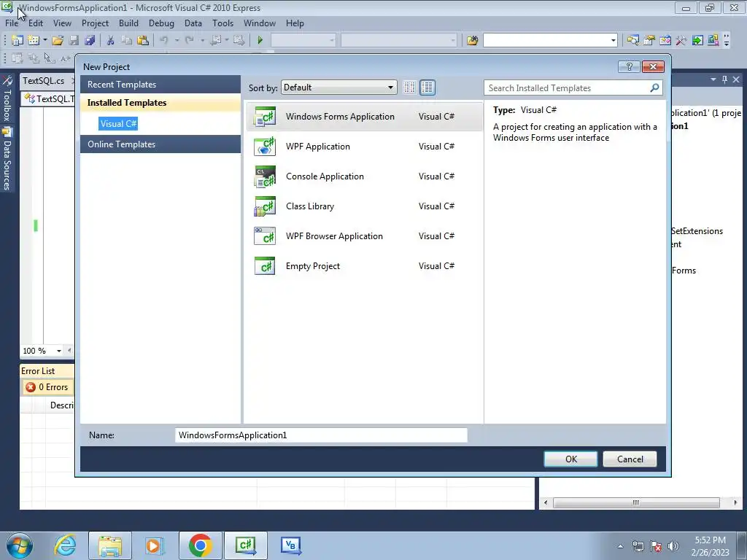Open the Help menu
Viewport: 747px width, 560px height.
click(295, 23)
